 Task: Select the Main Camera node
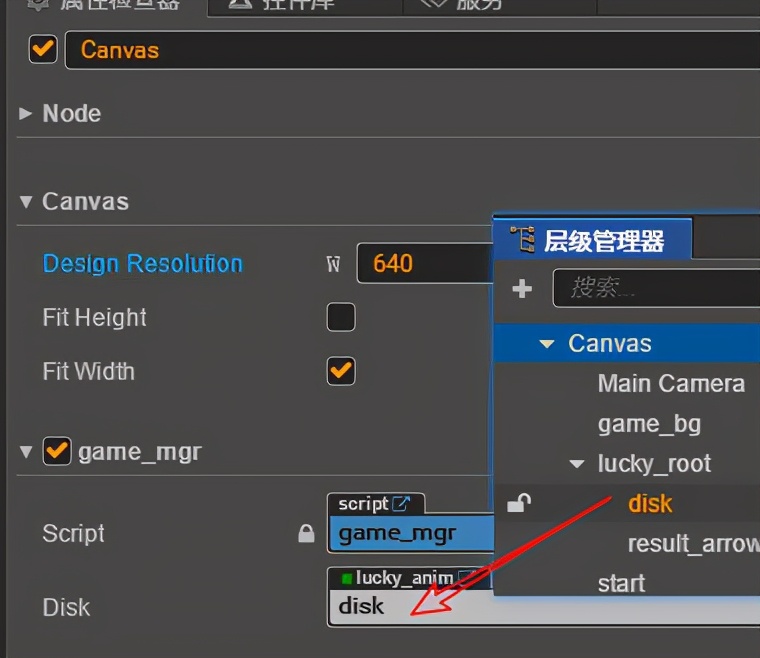671,383
